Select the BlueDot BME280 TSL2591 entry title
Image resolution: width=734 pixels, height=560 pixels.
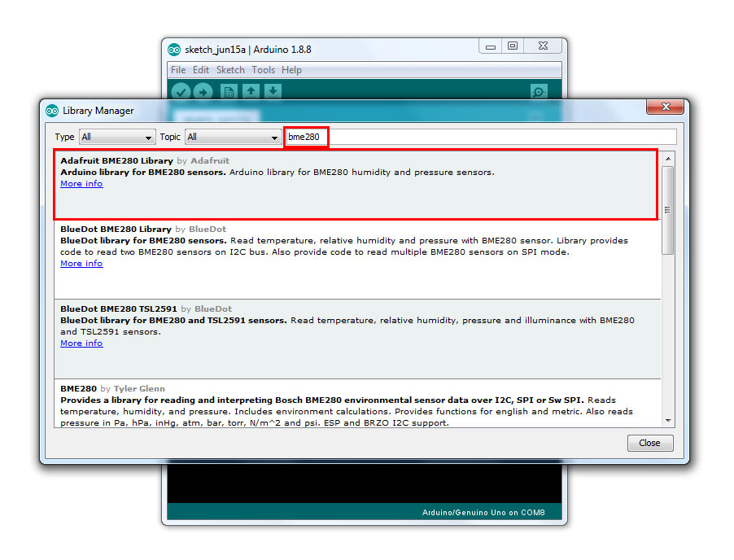119,309
